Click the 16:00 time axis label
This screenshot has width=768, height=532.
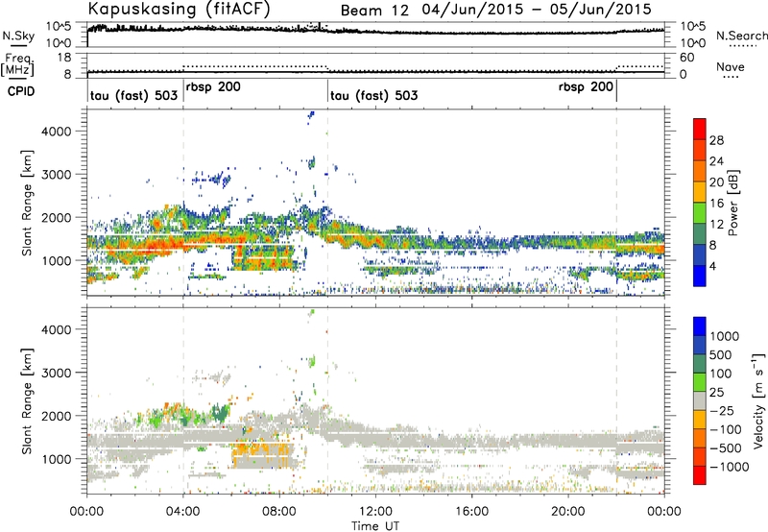click(471, 512)
